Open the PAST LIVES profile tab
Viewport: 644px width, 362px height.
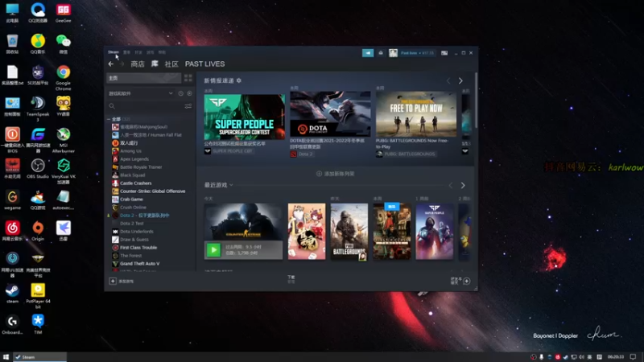(204, 64)
